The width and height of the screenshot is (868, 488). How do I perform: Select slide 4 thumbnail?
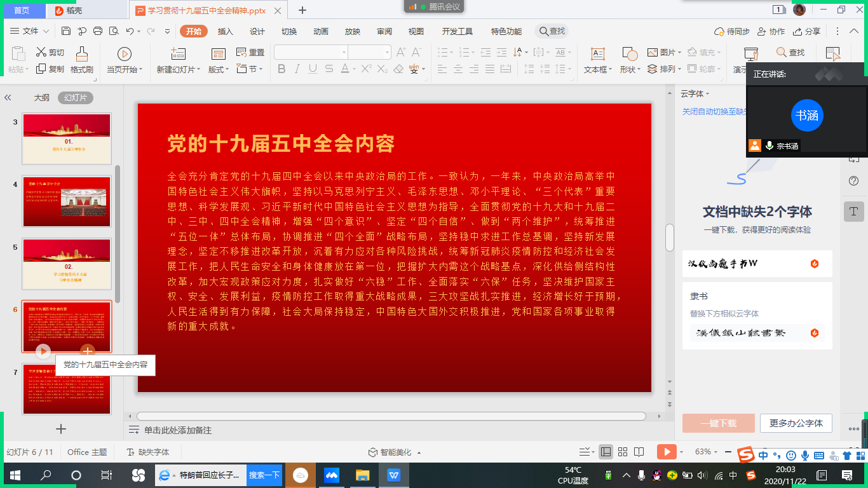(67, 201)
